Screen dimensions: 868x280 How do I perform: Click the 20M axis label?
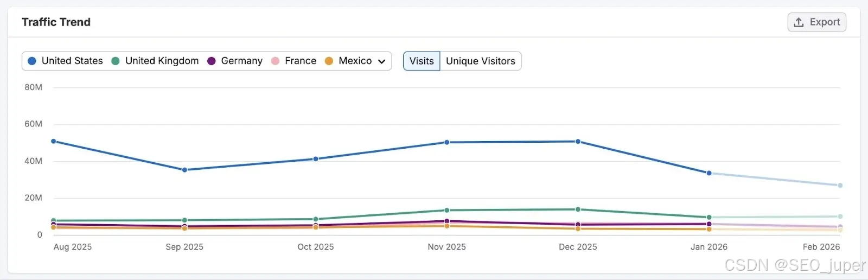(33, 198)
